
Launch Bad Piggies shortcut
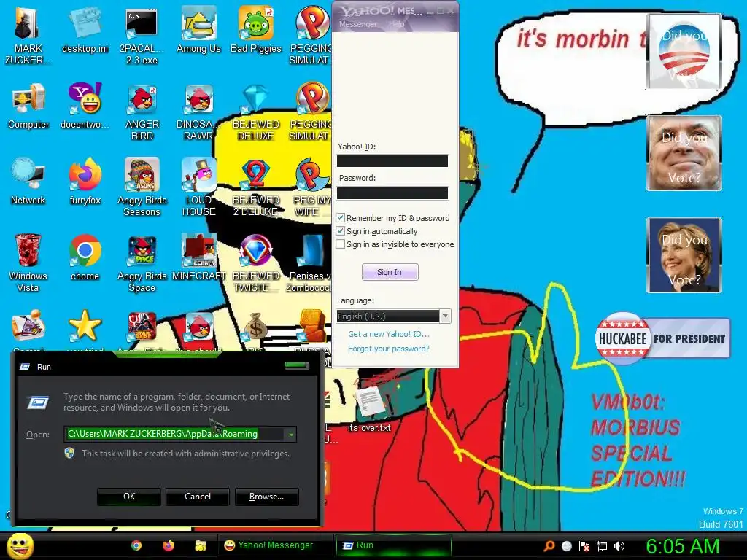click(x=256, y=29)
